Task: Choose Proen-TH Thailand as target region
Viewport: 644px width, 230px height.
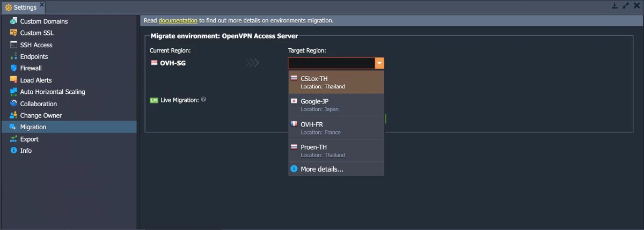Action: coord(336,151)
